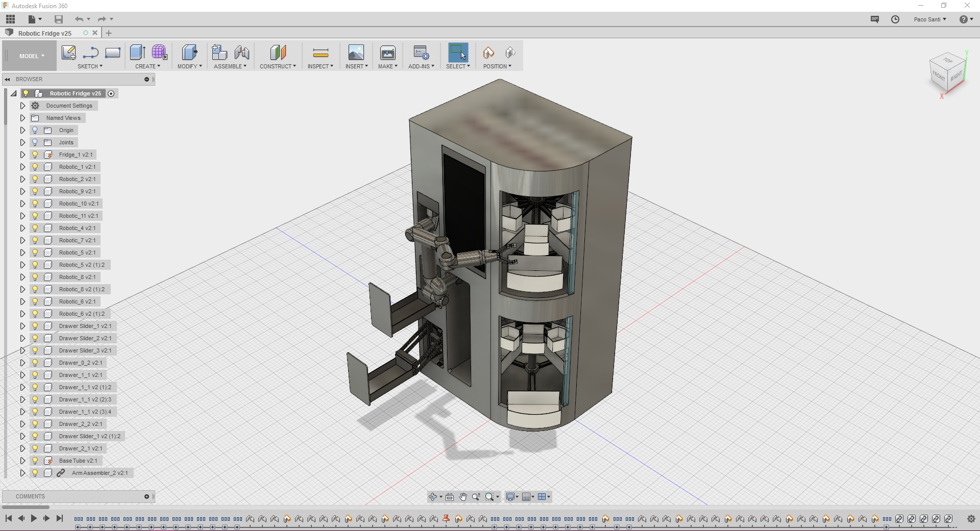
Task: Click the Pan hand icon
Action: tap(463, 497)
